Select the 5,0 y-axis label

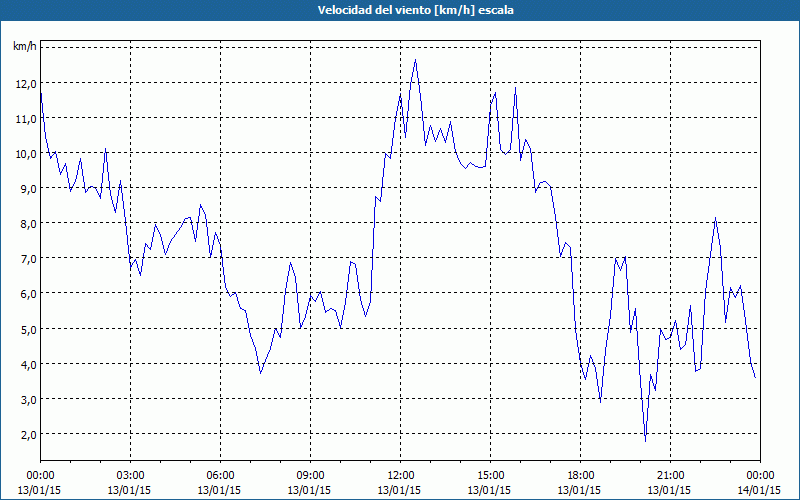tap(30, 330)
